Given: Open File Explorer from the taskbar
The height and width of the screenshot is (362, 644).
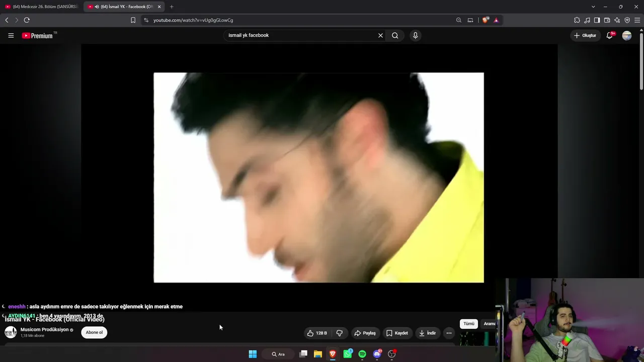Looking at the screenshot, I should coord(318,354).
